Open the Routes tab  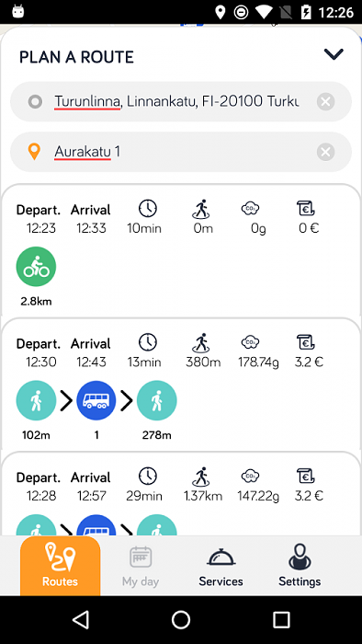click(x=61, y=566)
